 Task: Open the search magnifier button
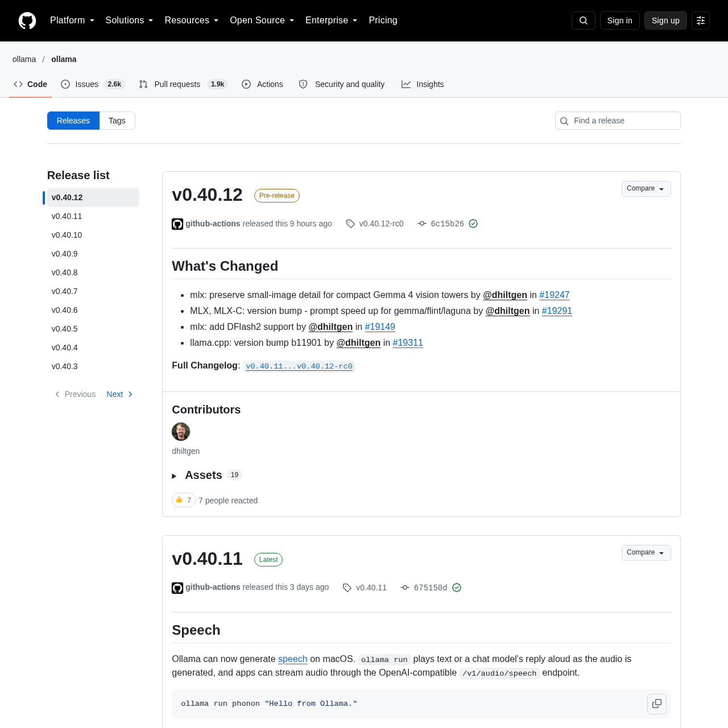pyautogui.click(x=584, y=20)
